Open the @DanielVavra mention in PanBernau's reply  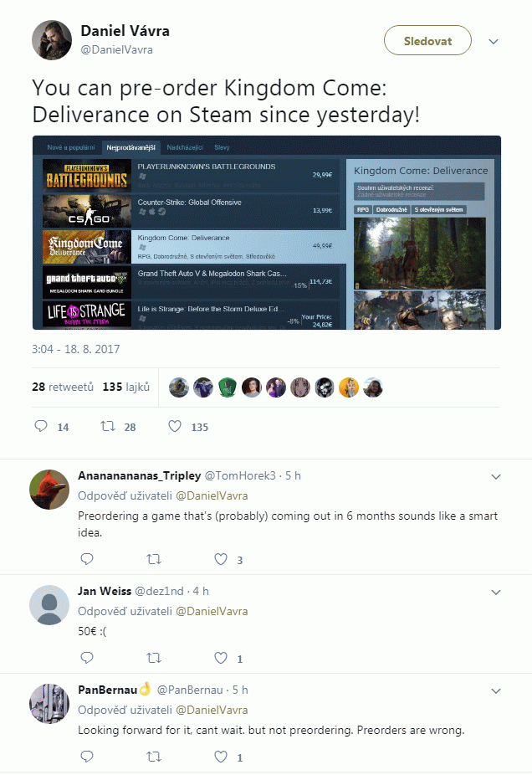point(212,710)
